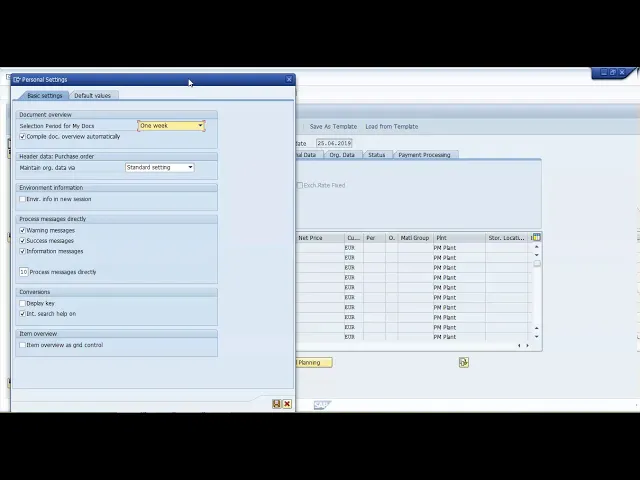Open the Status tab
The width and height of the screenshot is (640, 480).
(376, 155)
